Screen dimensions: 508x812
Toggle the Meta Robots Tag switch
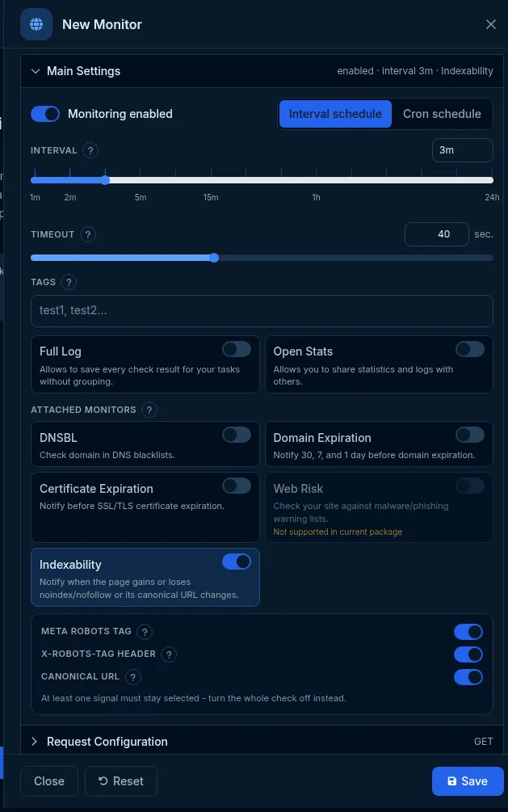tap(468, 632)
